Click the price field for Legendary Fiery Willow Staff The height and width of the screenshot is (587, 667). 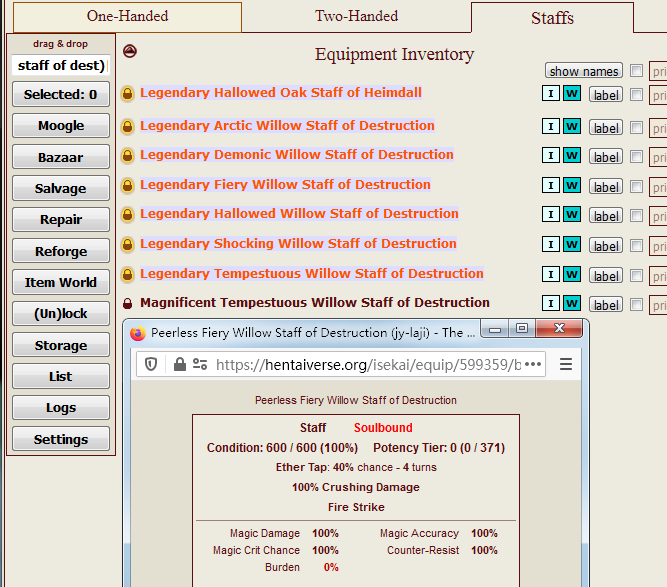click(658, 187)
